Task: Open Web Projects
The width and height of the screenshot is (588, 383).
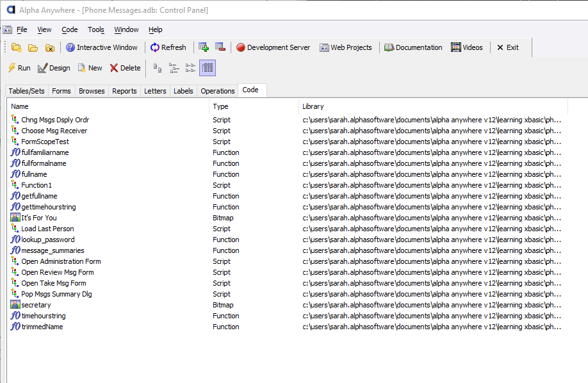Action: (346, 47)
